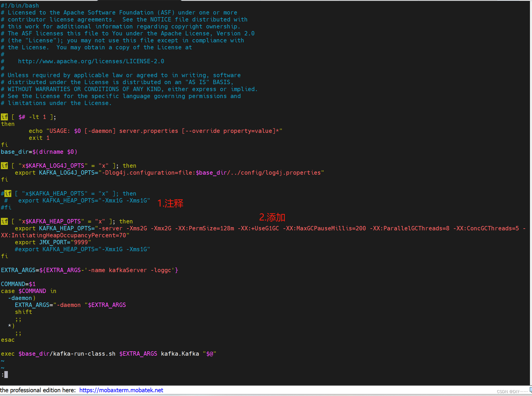532x396 pixels.
Task: Click the '#!/bin/bash' shebang line
Action: tap(20, 6)
